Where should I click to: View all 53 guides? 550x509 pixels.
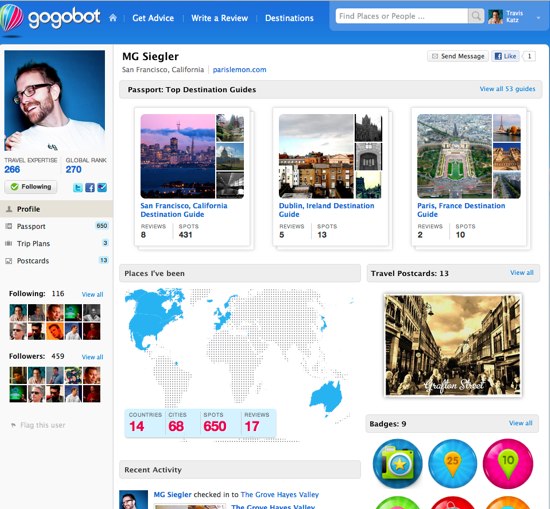(x=508, y=89)
